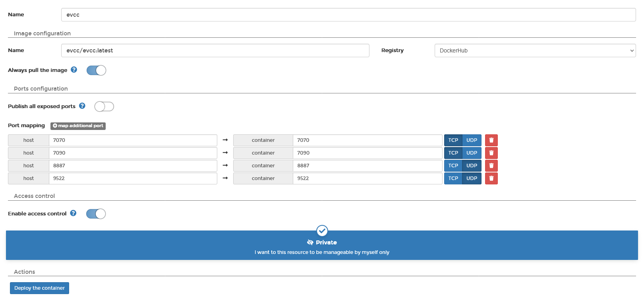
Task: Click the checkmark icon above Private
Action: click(x=322, y=231)
